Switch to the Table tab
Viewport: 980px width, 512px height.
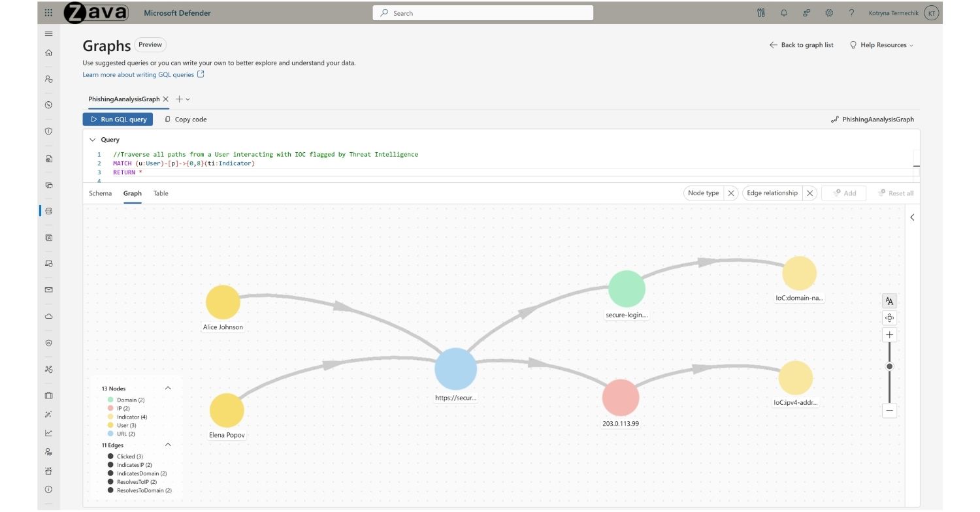tap(161, 193)
